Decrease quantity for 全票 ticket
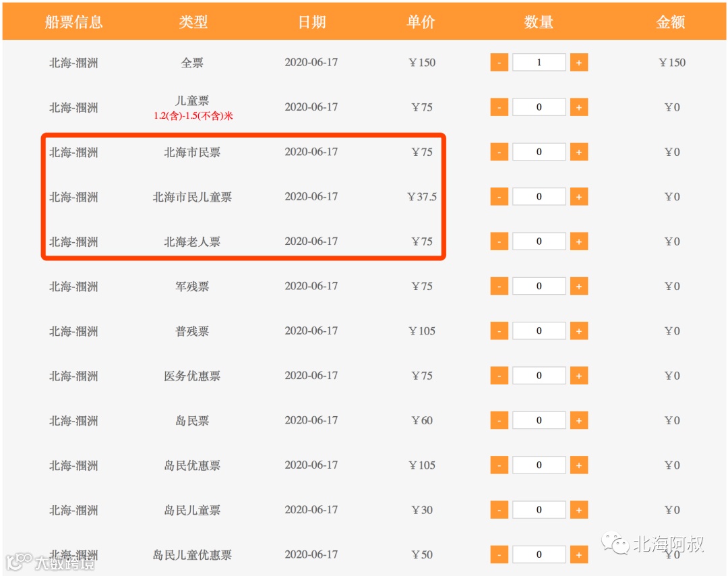 (x=499, y=62)
